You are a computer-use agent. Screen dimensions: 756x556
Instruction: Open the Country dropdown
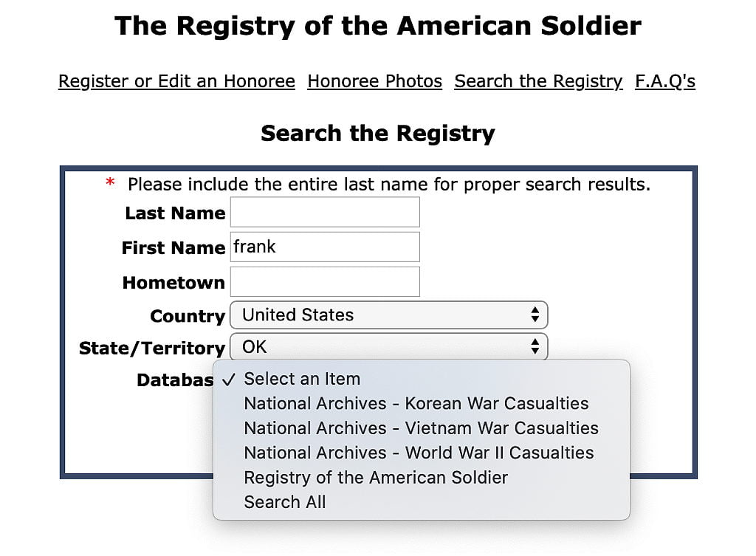tap(389, 315)
